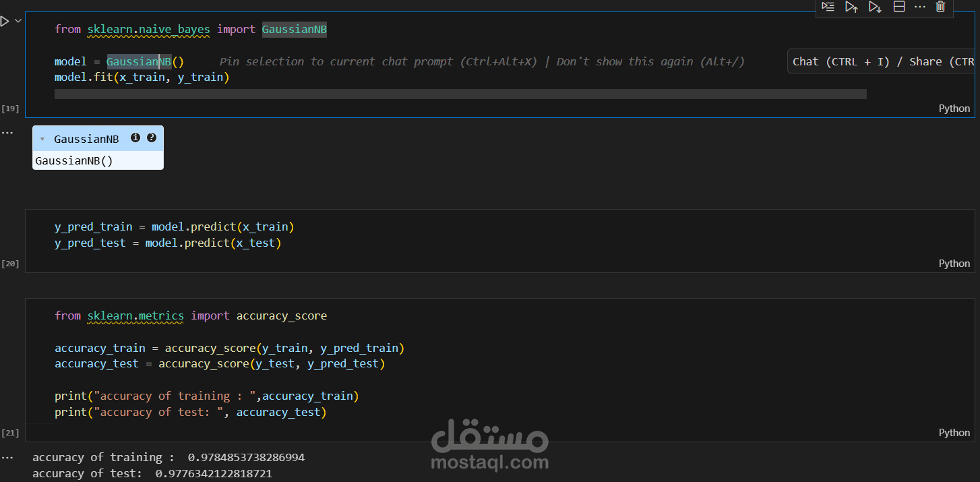Collapse the GaussianNB output widget

pos(42,139)
